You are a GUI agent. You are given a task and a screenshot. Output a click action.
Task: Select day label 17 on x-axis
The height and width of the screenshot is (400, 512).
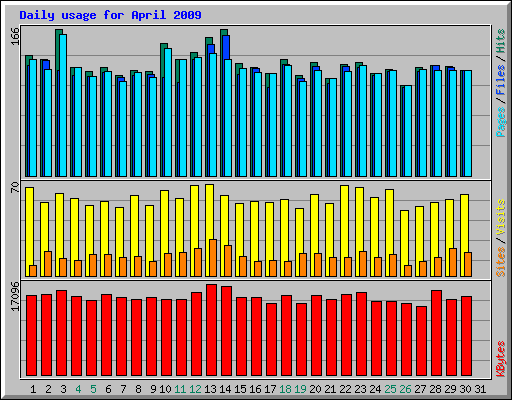(x=270, y=389)
